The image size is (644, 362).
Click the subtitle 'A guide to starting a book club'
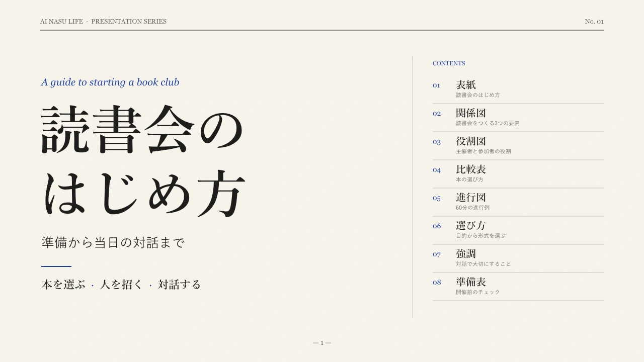(x=110, y=82)
